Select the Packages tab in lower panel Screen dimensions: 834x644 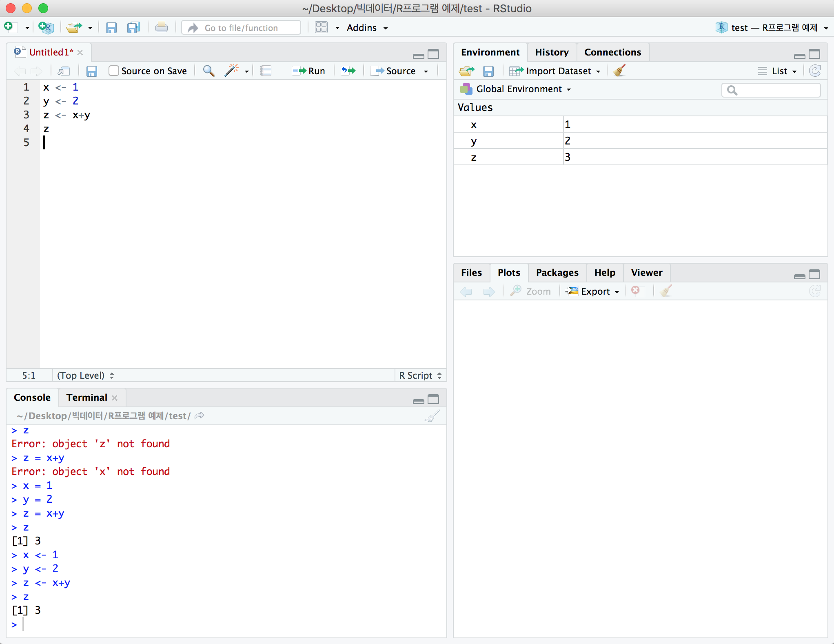(556, 273)
